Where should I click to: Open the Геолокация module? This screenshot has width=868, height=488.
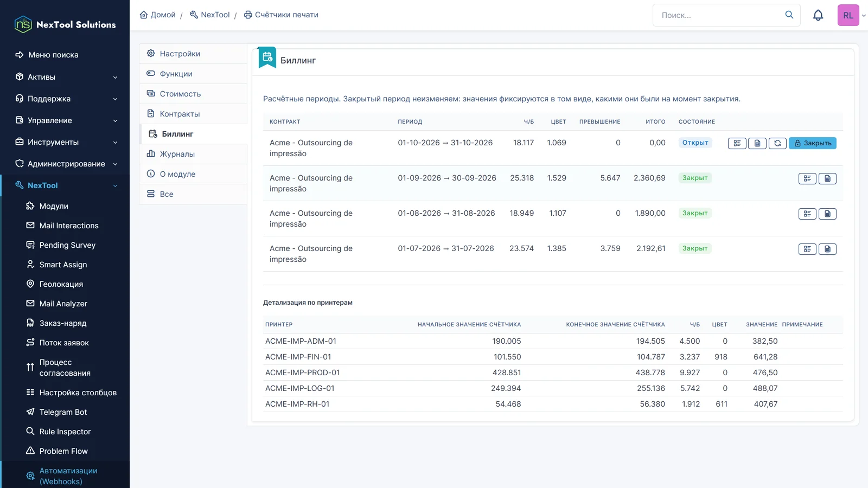[61, 284]
